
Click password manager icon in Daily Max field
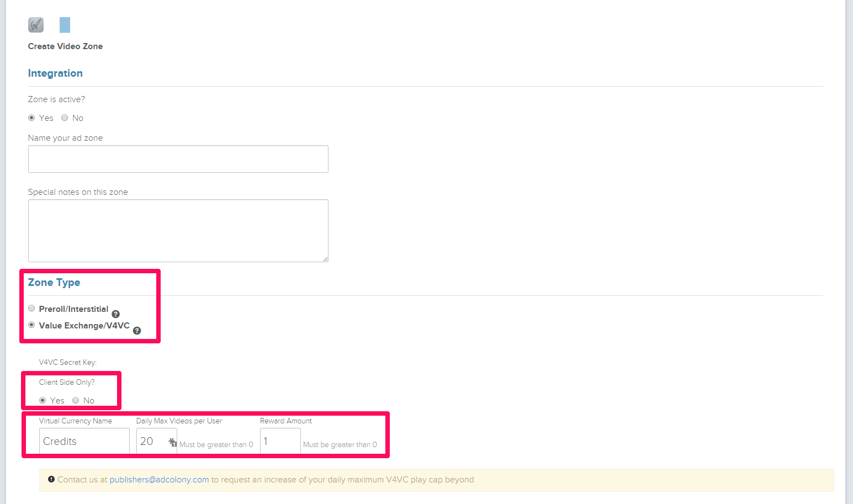pyautogui.click(x=173, y=442)
